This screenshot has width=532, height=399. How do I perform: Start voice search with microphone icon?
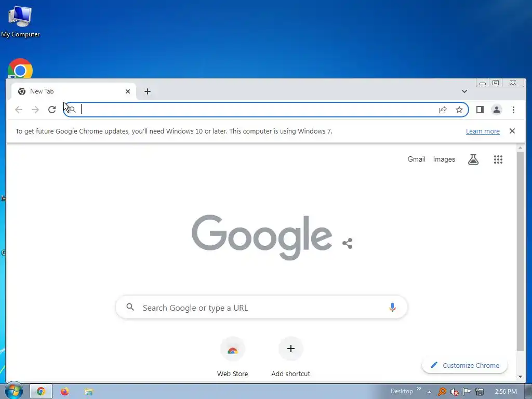click(x=392, y=308)
